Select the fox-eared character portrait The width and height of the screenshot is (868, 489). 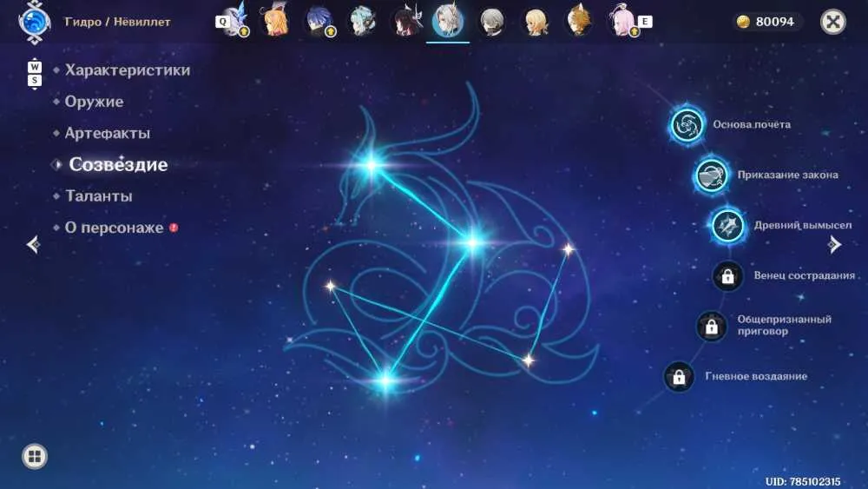coord(578,21)
